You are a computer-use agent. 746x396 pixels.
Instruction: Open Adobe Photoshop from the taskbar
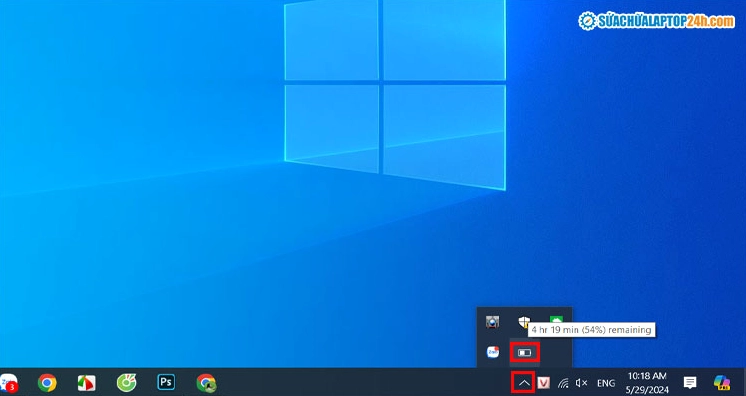(x=166, y=382)
